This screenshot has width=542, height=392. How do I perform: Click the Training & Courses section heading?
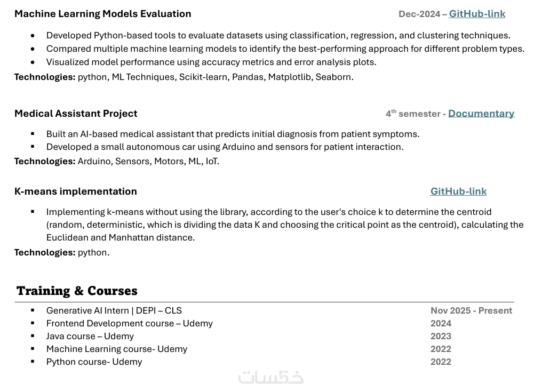pos(77,291)
